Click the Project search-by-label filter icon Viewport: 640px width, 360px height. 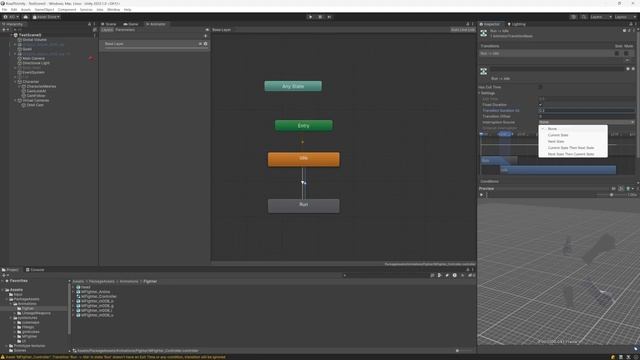(447, 276)
